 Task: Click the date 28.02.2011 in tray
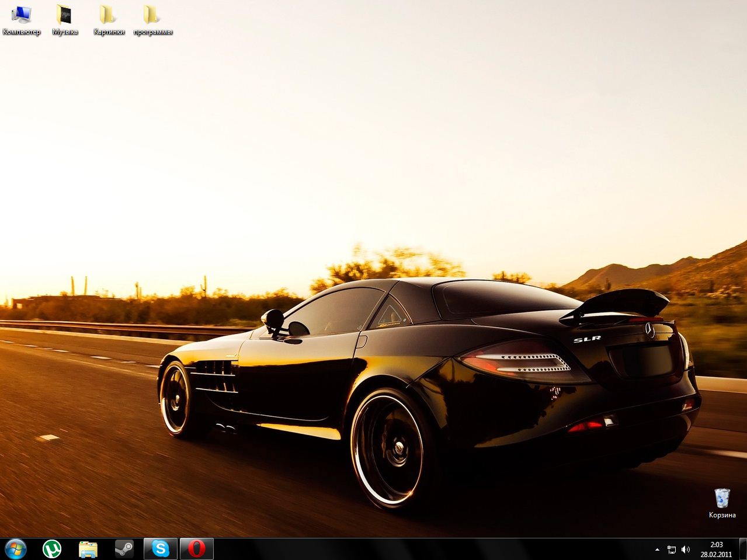[x=717, y=554]
